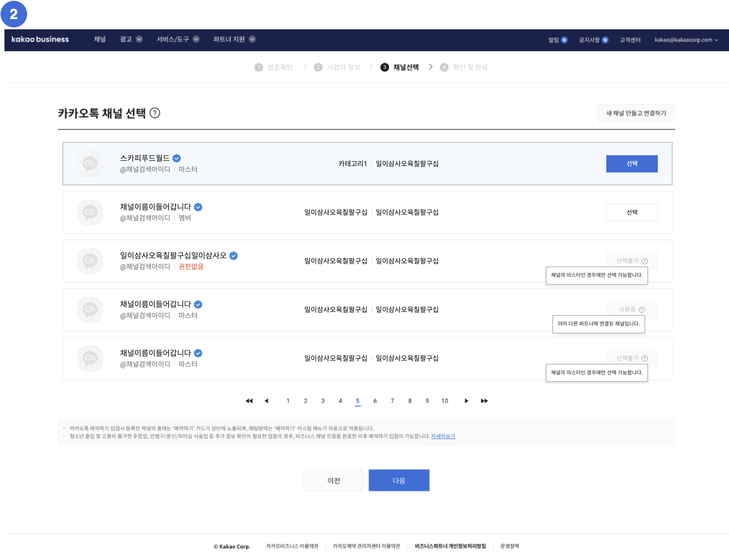The image size is (729, 560).
Task: Go to the previous page arrow
Action: click(266, 401)
